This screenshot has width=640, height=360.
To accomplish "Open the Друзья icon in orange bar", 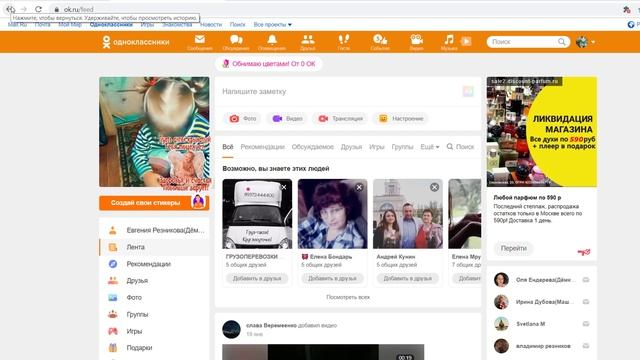I will [308, 40].
